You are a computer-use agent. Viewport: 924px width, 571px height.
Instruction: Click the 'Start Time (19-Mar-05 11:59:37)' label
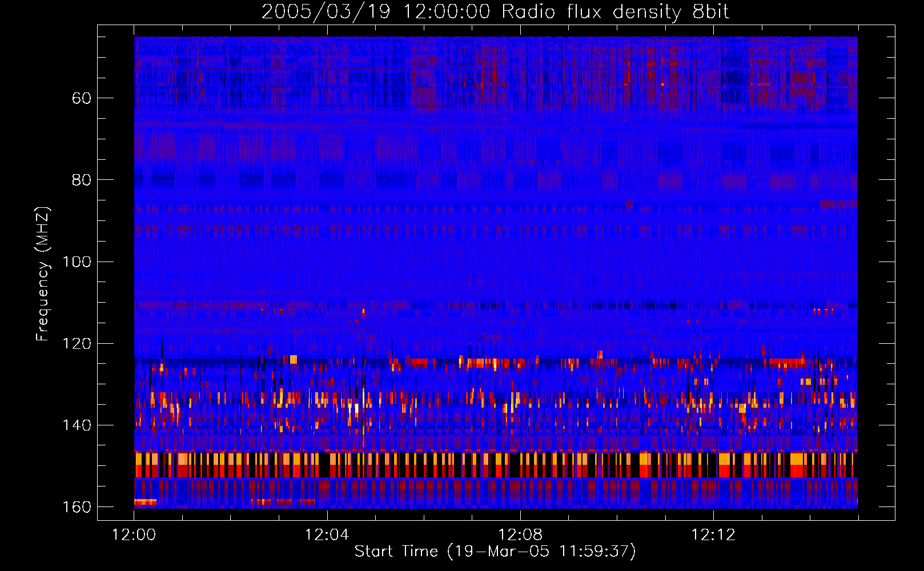point(495,552)
